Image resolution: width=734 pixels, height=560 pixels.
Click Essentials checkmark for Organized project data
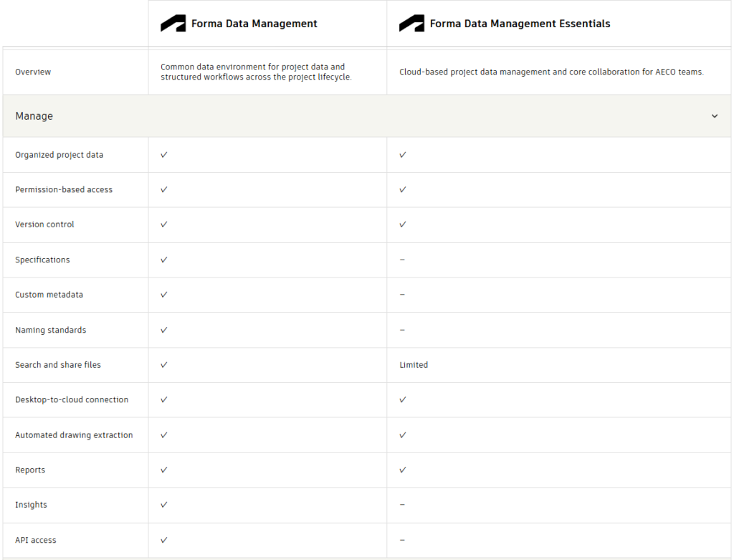click(x=403, y=154)
